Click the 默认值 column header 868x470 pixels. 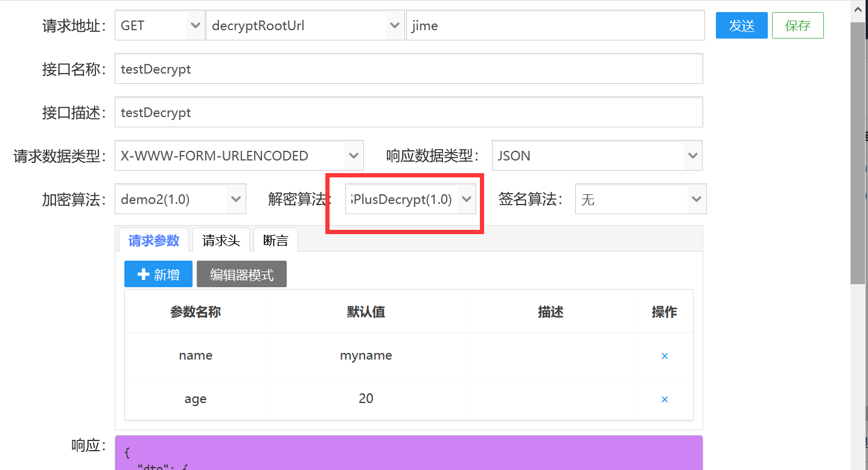coord(366,311)
